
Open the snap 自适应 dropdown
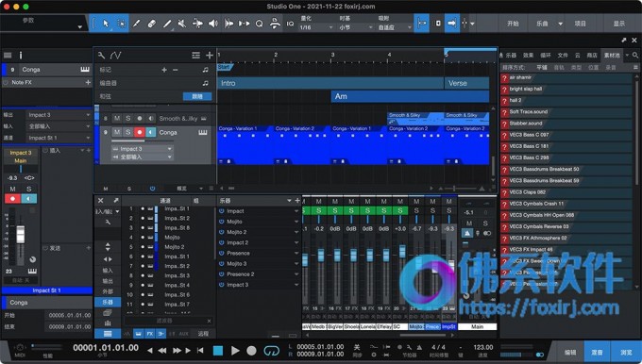395,27
